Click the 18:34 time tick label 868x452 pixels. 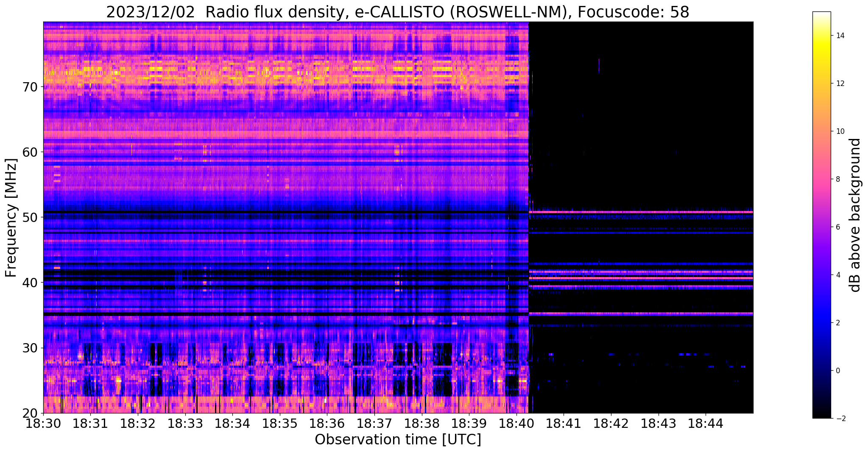coord(232,423)
